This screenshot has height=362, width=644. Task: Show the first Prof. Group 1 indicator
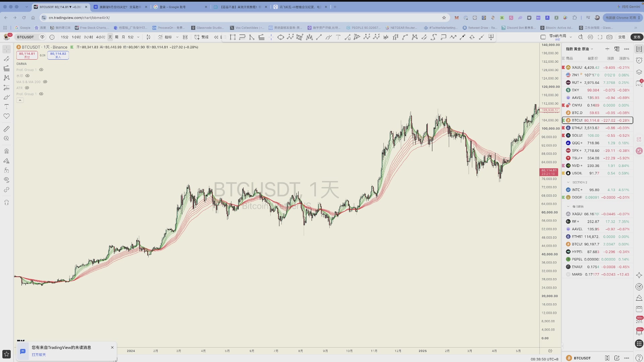(41, 70)
